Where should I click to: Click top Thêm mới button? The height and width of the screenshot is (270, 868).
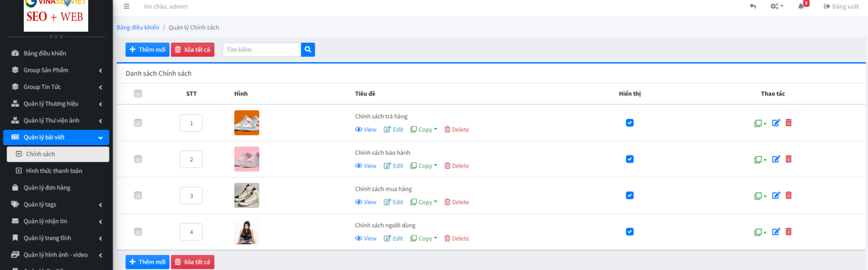(x=147, y=49)
